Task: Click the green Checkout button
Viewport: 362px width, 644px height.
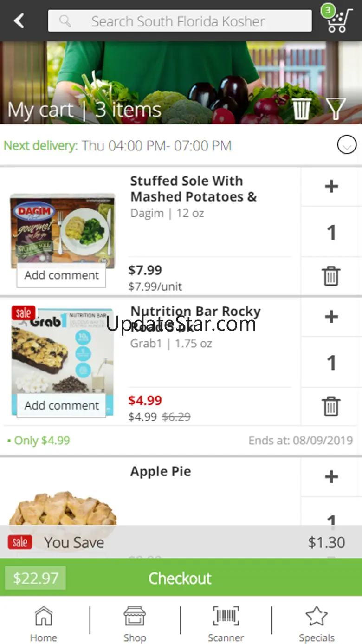Action: (x=180, y=578)
